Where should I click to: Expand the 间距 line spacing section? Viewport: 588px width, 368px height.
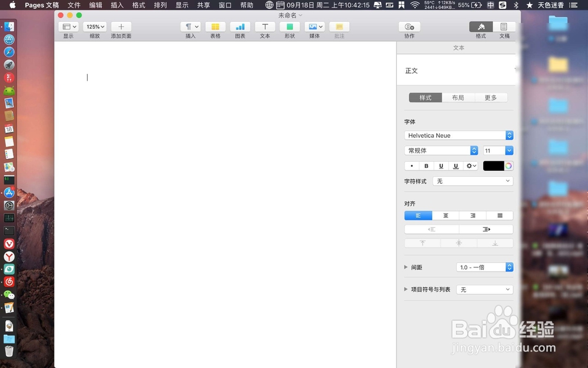pyautogui.click(x=406, y=267)
